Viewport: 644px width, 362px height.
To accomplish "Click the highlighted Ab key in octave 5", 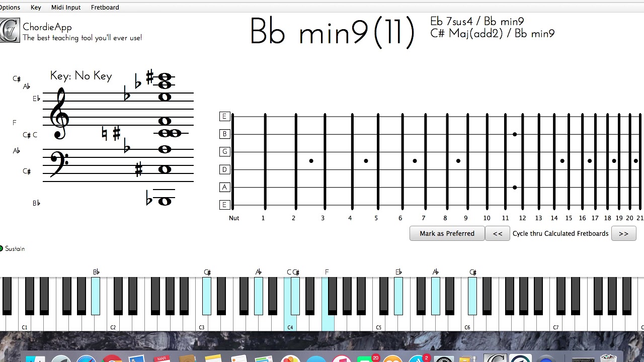I will [x=435, y=296].
